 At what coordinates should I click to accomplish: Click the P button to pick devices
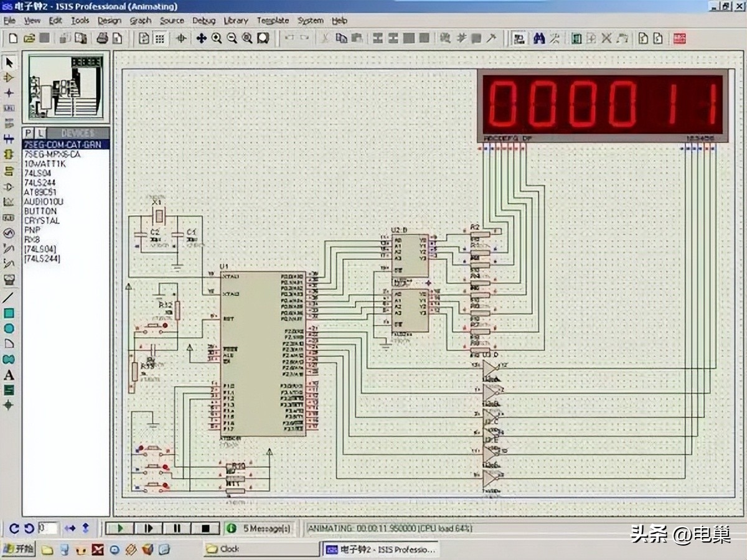click(28, 133)
